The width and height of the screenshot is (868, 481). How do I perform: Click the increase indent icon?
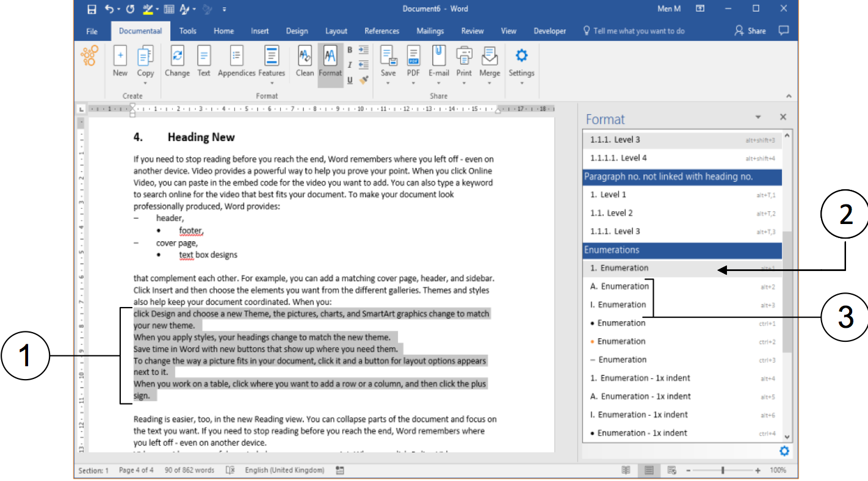coord(364,49)
